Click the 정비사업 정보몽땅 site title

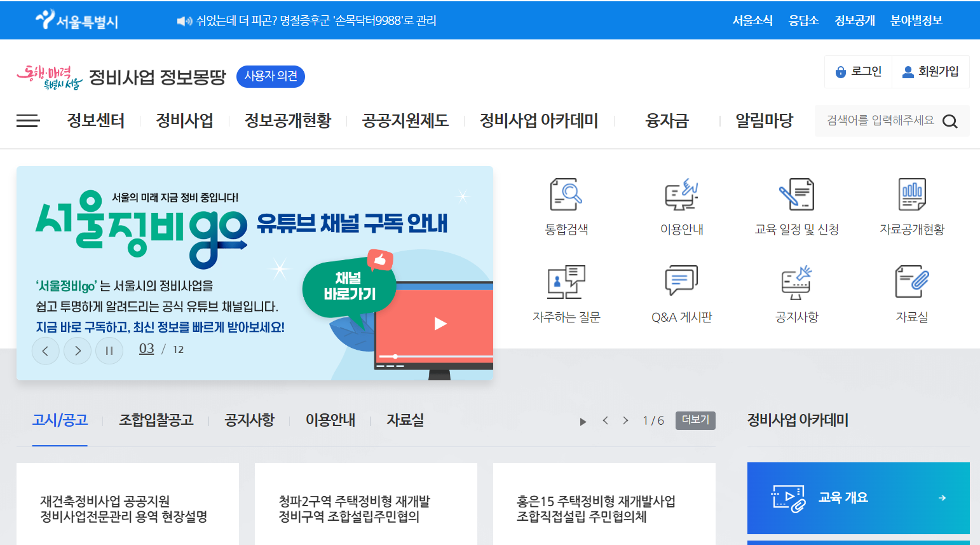[x=158, y=77]
